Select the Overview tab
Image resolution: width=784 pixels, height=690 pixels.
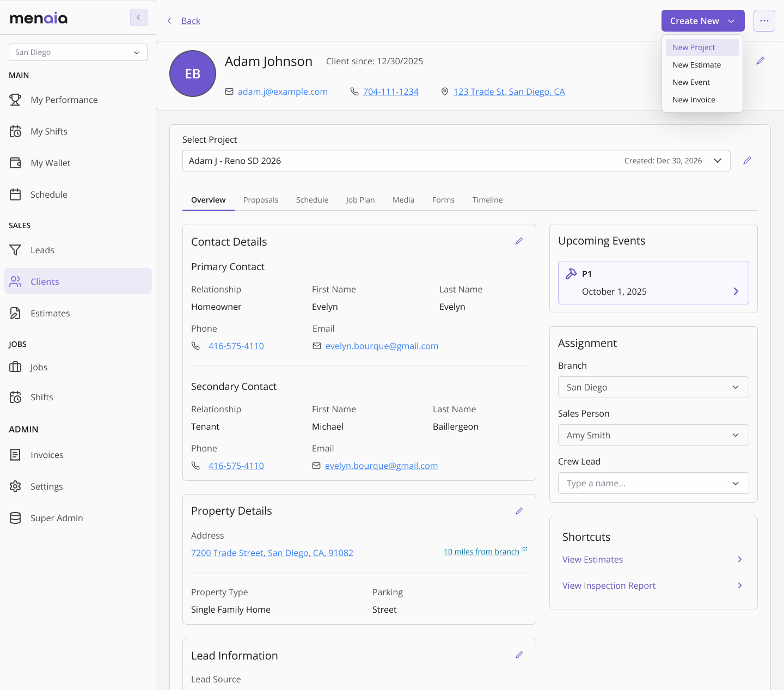[x=209, y=200]
